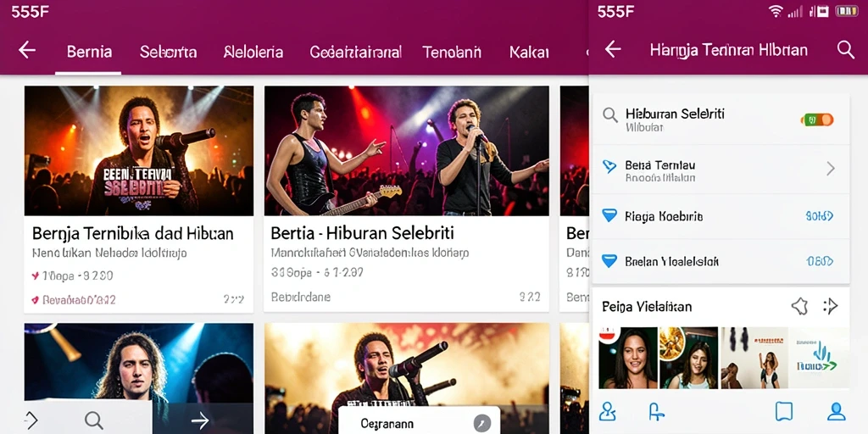This screenshot has height=434, width=868.
Task: Tap the back arrow beside the Bernia tab
Action: pos(26,50)
